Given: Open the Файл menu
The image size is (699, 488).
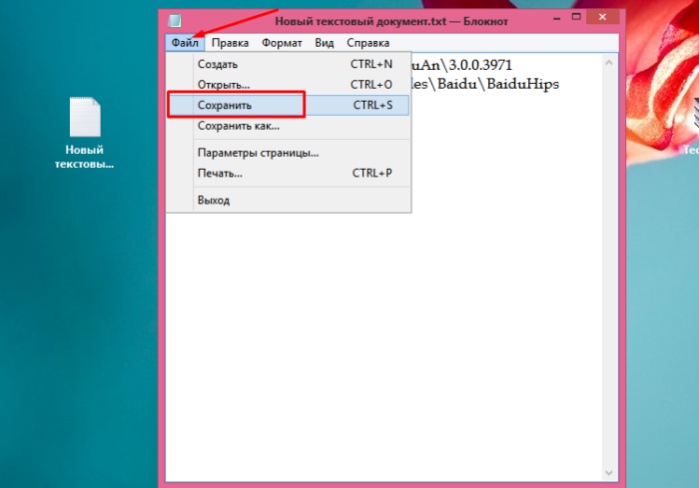Looking at the screenshot, I should [x=185, y=43].
